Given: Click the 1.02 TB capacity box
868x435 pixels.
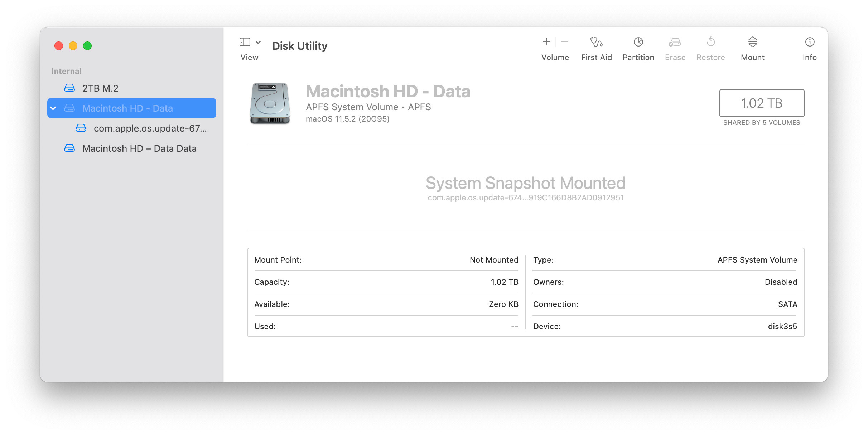Looking at the screenshot, I should point(761,103).
